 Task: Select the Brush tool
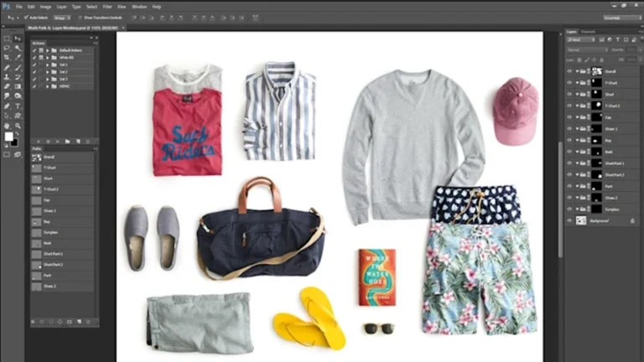click(x=18, y=68)
